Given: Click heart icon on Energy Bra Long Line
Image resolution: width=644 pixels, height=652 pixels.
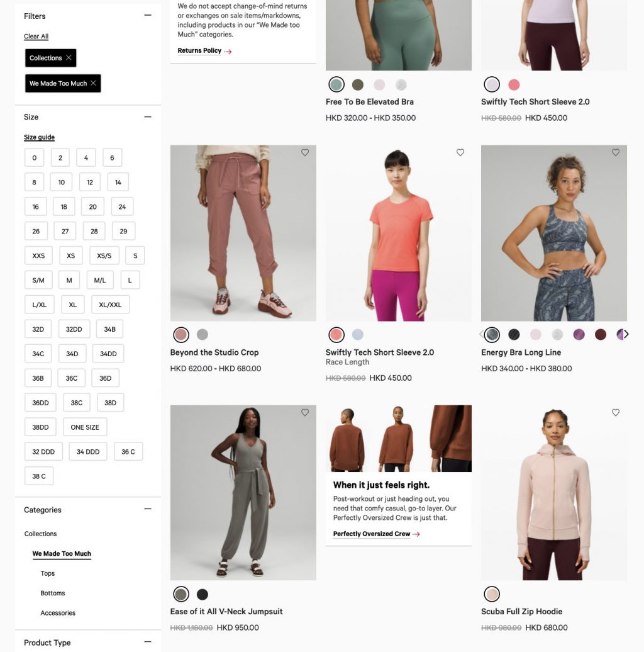Looking at the screenshot, I should tap(616, 152).
